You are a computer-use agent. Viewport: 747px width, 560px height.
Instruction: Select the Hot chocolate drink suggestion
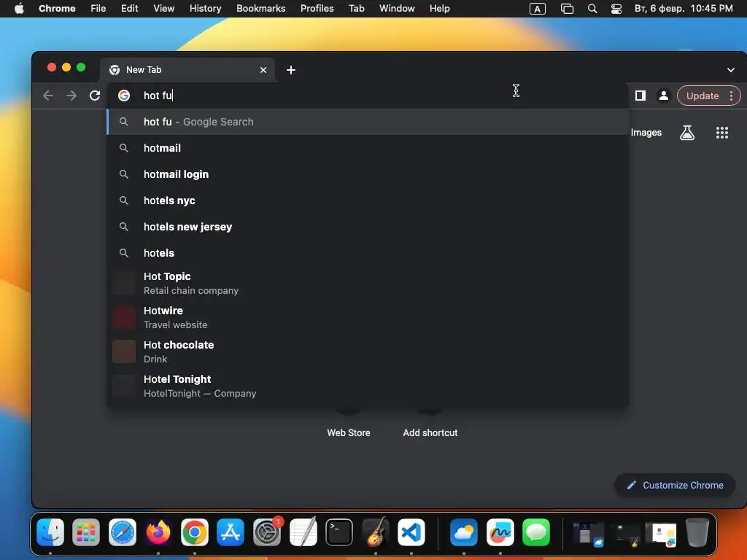point(368,352)
